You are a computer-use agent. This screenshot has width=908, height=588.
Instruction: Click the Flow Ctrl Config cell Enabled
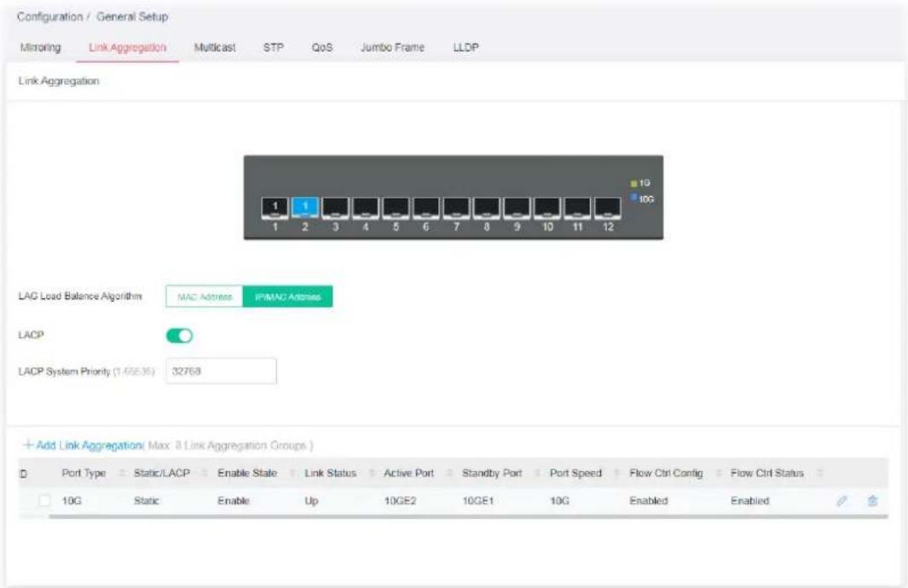tap(649, 500)
